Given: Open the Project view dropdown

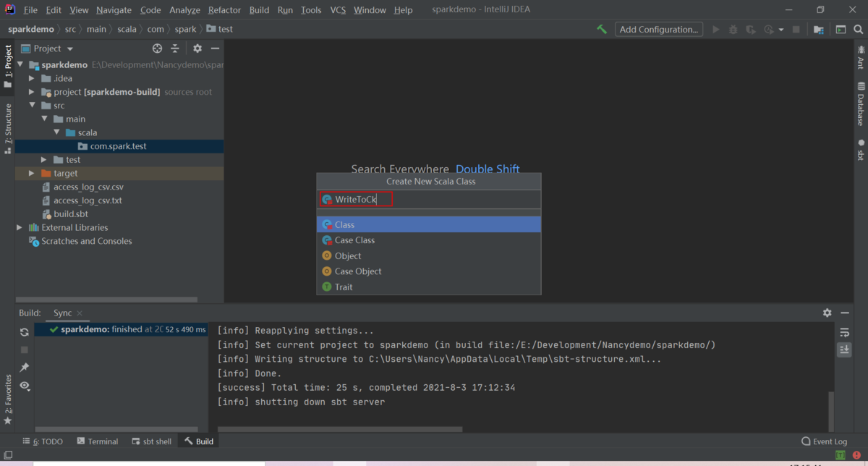Looking at the screenshot, I should click(47, 48).
